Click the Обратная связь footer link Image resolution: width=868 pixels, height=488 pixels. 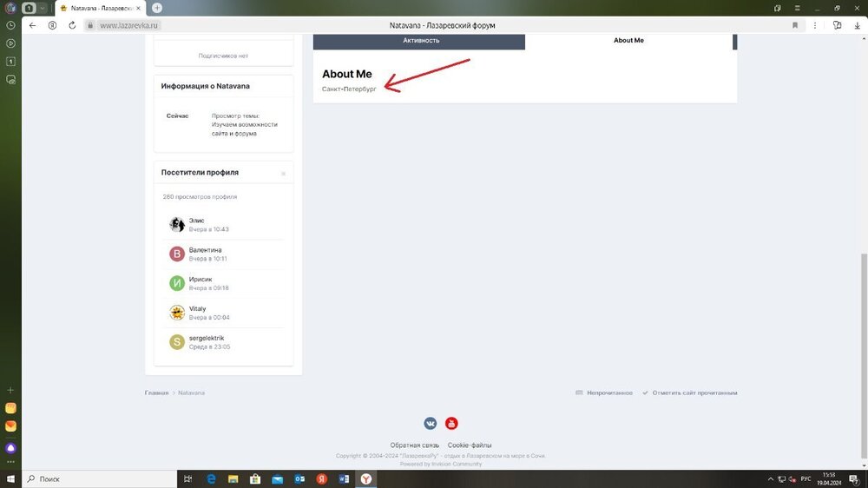pos(414,445)
